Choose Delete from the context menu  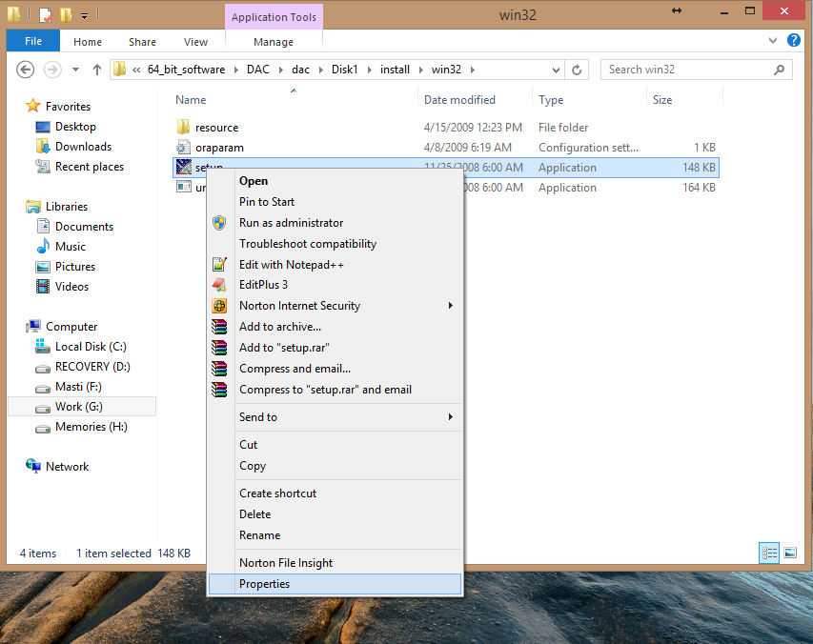tap(335, 513)
